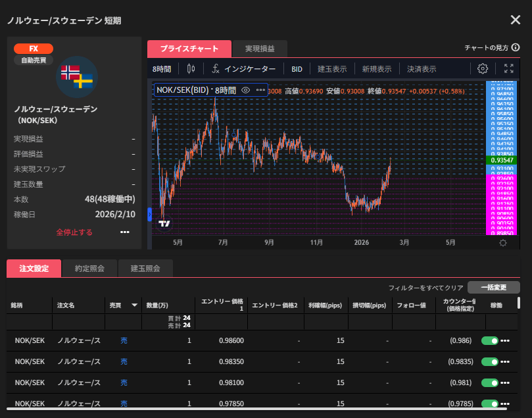532x418 pixels.
Task: Open the BID price type selector
Action: tap(297, 68)
